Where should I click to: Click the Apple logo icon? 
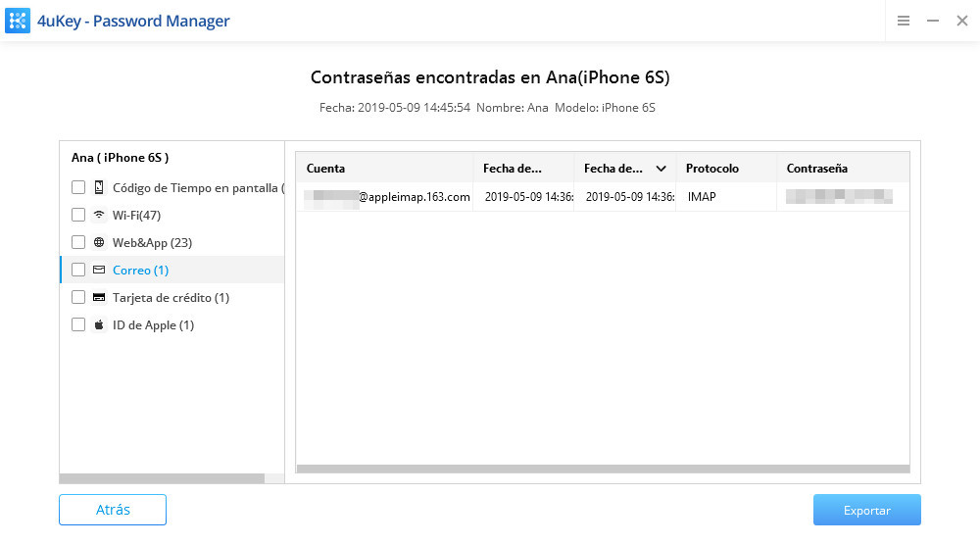pyautogui.click(x=99, y=325)
